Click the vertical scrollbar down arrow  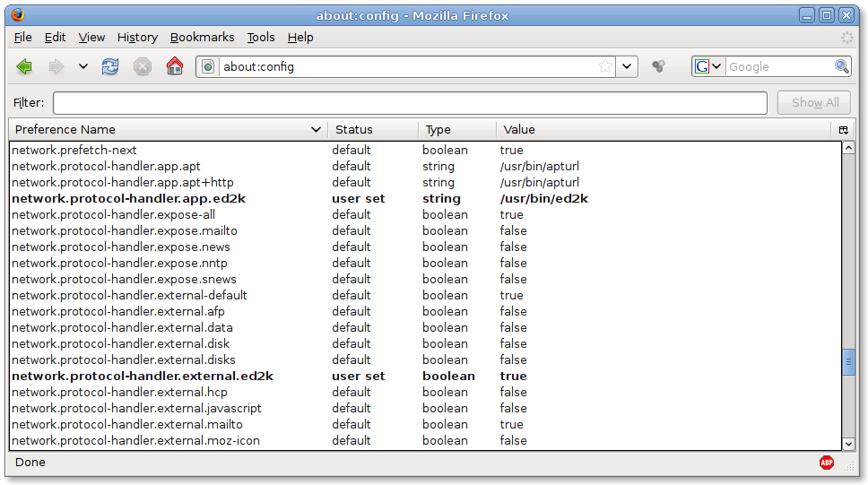848,443
